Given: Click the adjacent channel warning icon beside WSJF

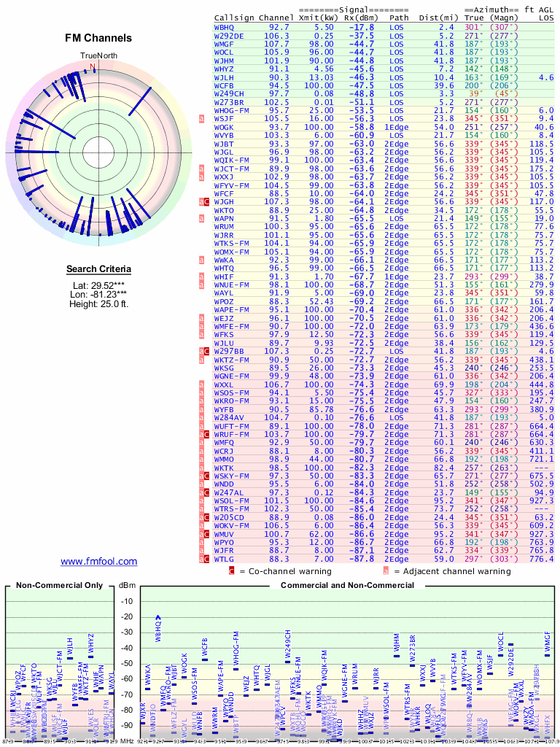Looking at the screenshot, I should 202,118.
